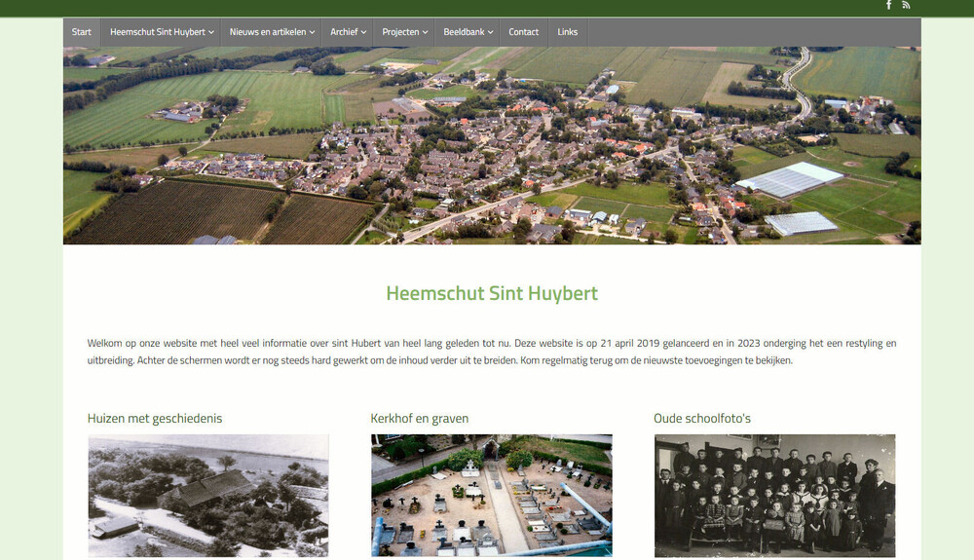This screenshot has width=974, height=560.
Task: Open Huizen met geschiedenis heading link
Action: pyautogui.click(x=155, y=419)
